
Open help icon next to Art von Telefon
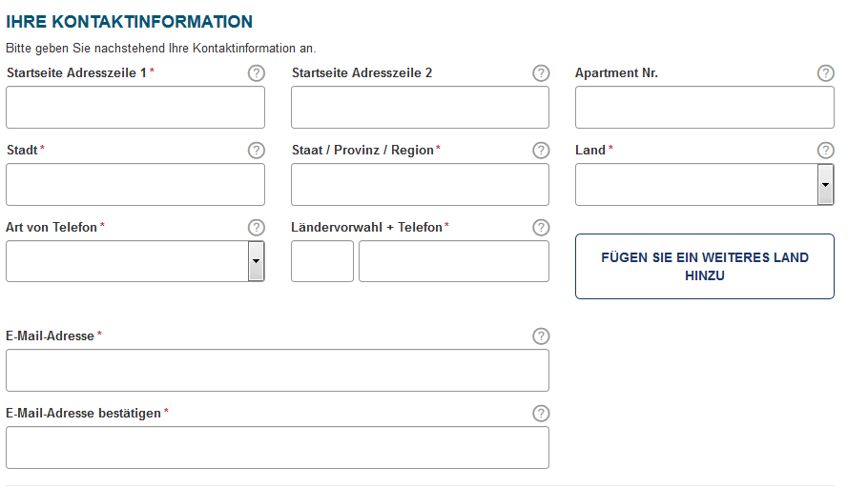(256, 228)
